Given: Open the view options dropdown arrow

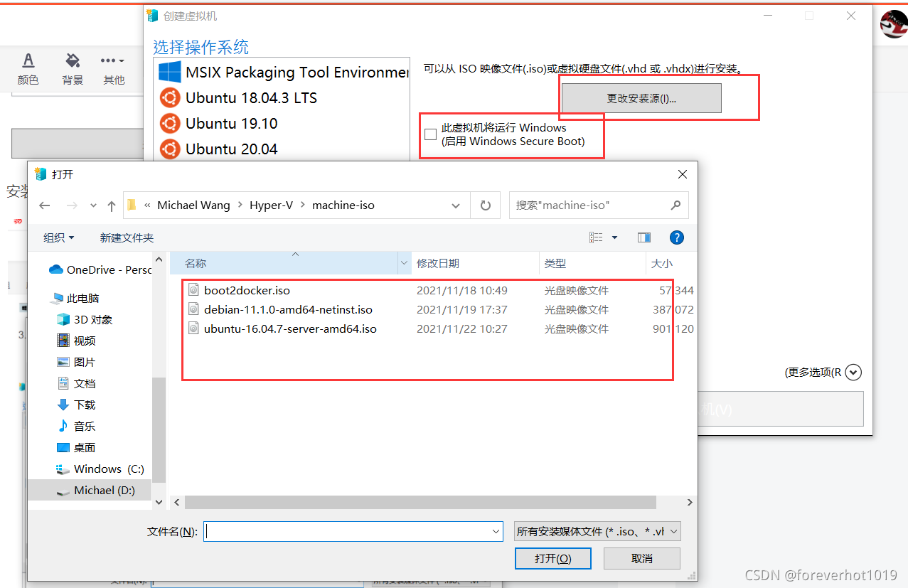Looking at the screenshot, I should (615, 237).
